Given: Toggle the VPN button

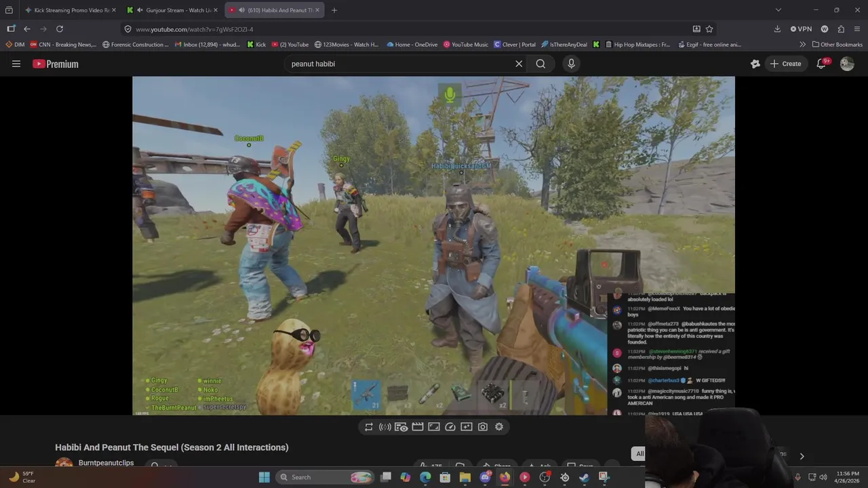Looking at the screenshot, I should pyautogui.click(x=801, y=29).
